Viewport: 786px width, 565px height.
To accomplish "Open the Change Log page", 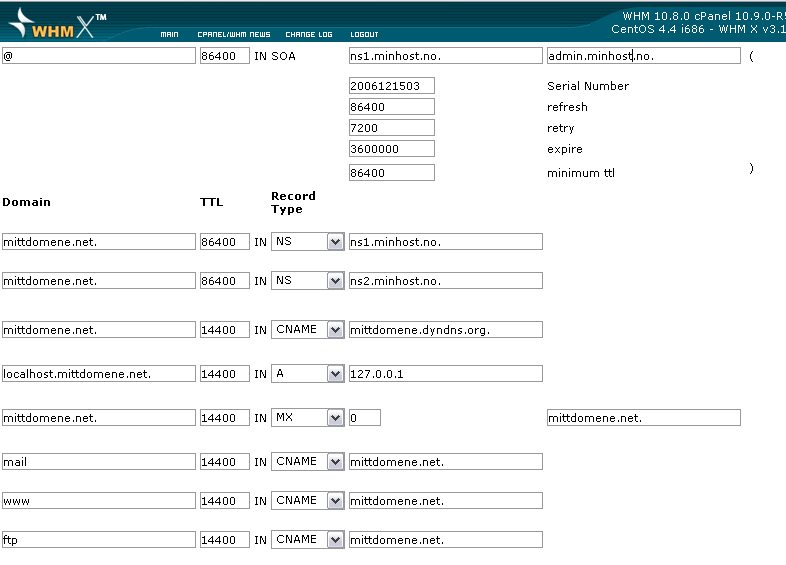I will point(309,35).
